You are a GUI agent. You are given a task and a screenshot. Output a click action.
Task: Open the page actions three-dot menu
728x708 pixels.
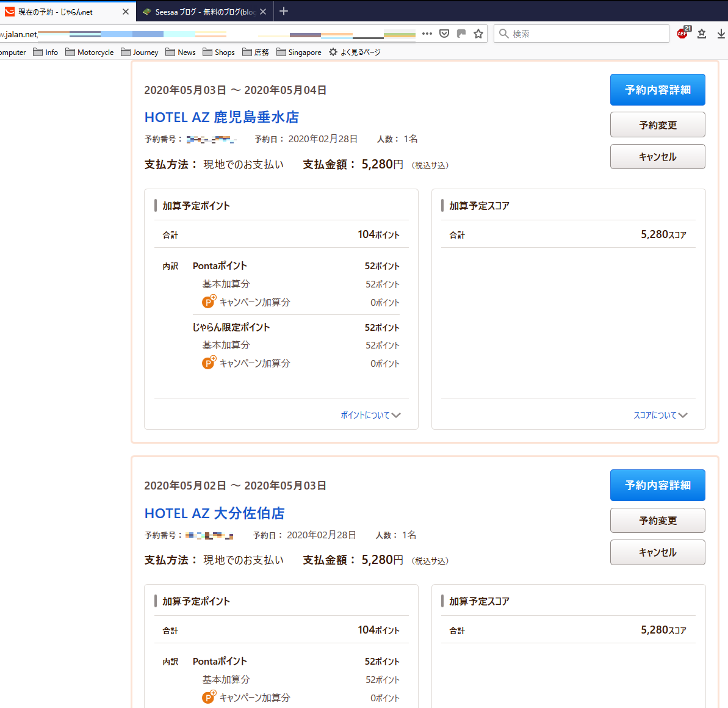click(x=427, y=34)
